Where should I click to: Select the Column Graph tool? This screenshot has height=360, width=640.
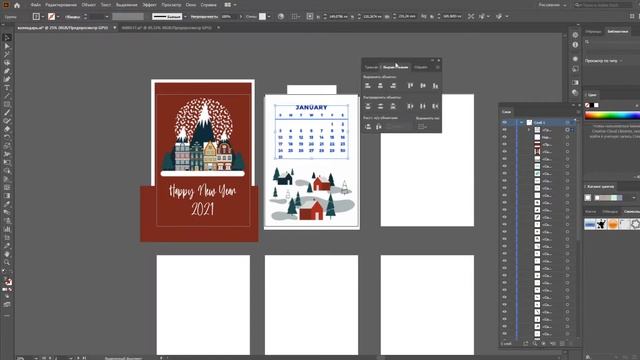click(7, 229)
